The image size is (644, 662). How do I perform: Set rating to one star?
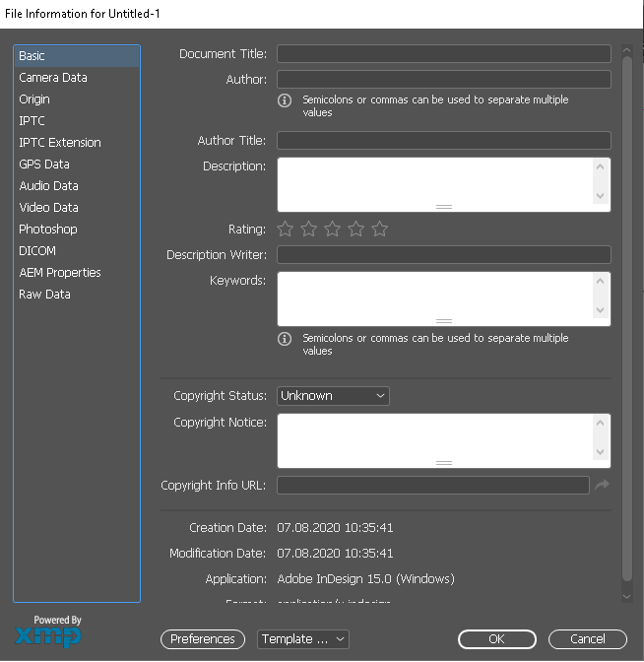286,229
